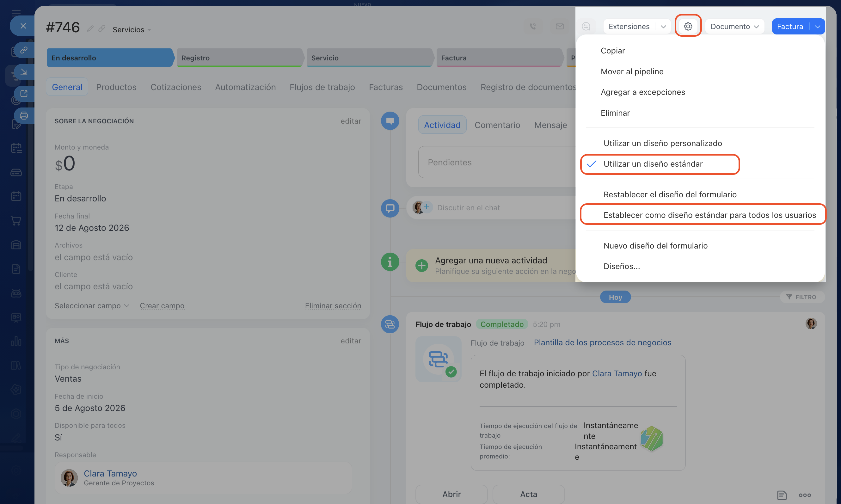The height and width of the screenshot is (504, 841).
Task: Choose Copiar from the menu
Action: (613, 51)
